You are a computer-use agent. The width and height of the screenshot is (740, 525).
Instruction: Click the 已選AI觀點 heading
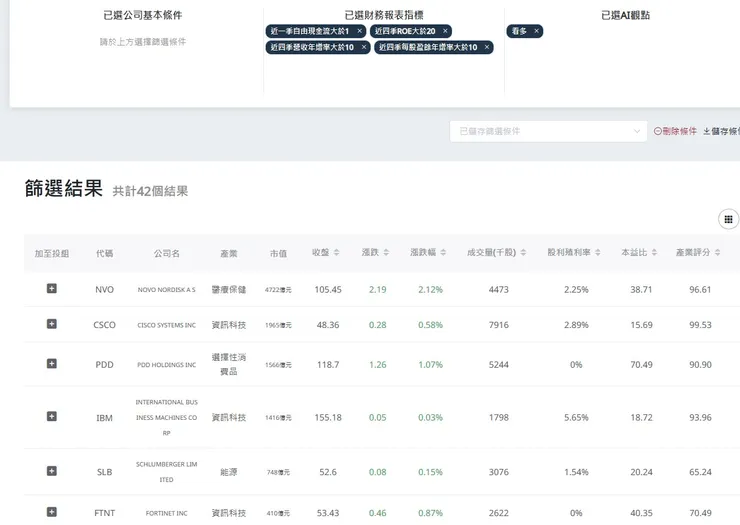[x=625, y=15]
